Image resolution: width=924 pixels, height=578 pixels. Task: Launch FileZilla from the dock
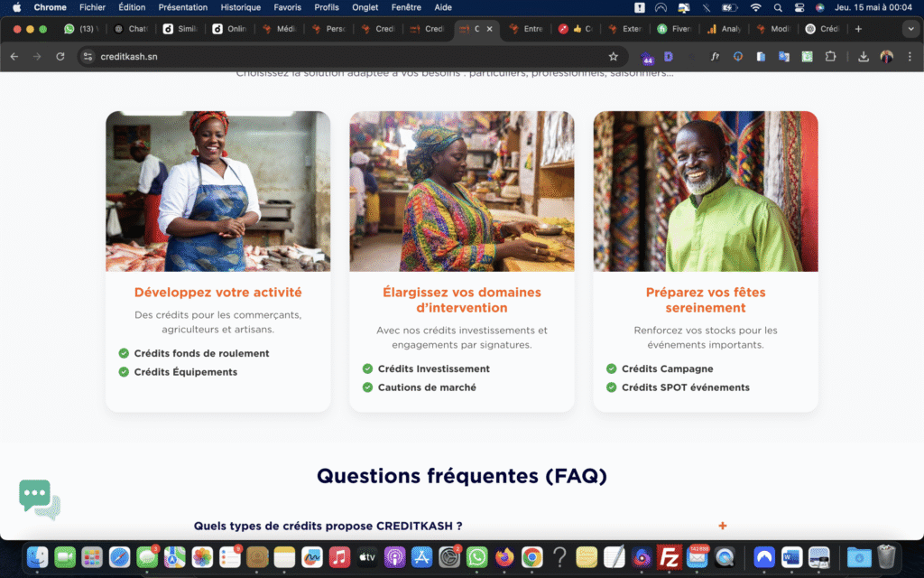(x=669, y=556)
